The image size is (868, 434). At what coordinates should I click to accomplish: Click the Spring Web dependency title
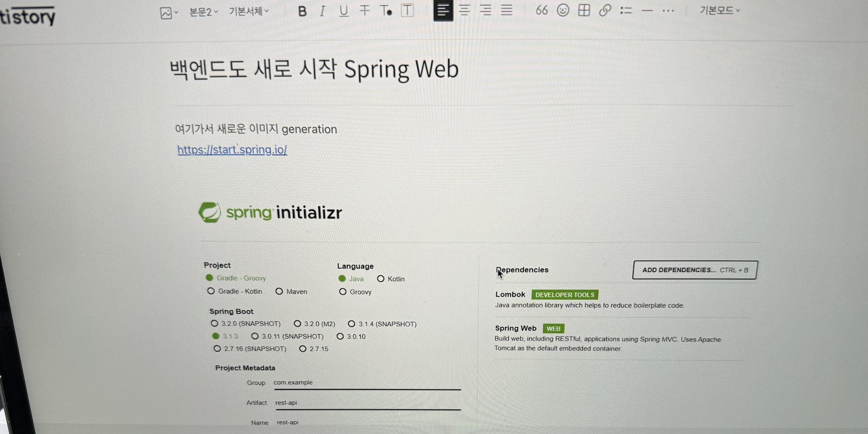(516, 328)
